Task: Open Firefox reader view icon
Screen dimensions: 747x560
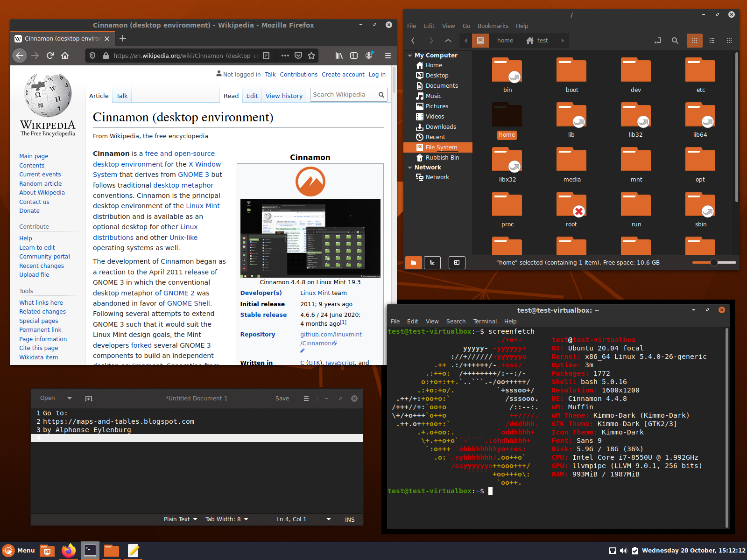Action: tap(266, 56)
